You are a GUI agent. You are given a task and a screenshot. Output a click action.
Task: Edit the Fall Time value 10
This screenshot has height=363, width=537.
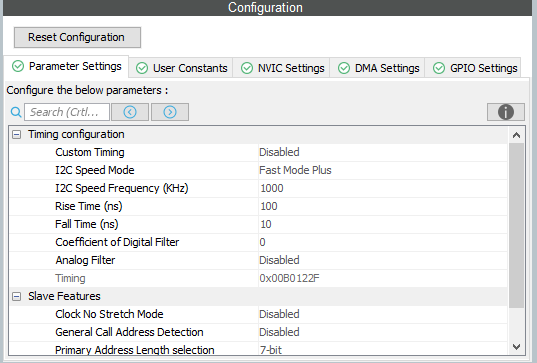point(266,224)
